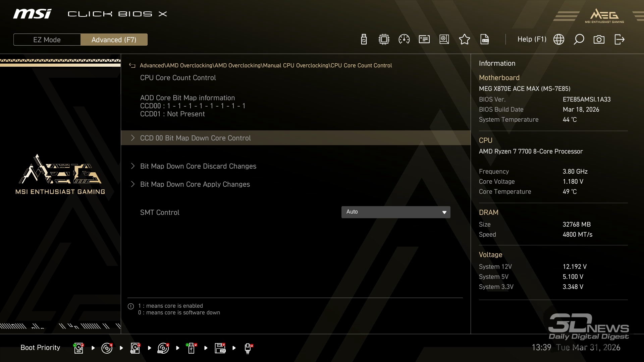Select the Advanced (F7) tab

click(x=114, y=40)
